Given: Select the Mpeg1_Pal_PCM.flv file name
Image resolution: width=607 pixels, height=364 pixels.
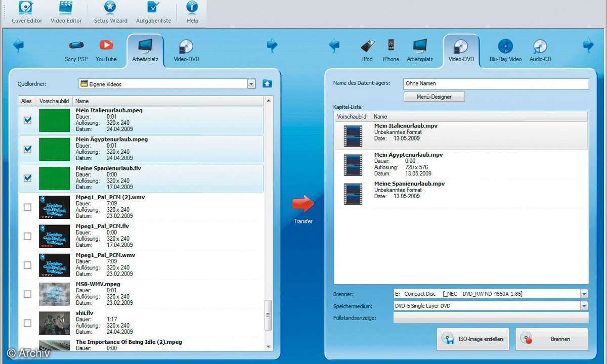Looking at the screenshot, I should (x=102, y=226).
